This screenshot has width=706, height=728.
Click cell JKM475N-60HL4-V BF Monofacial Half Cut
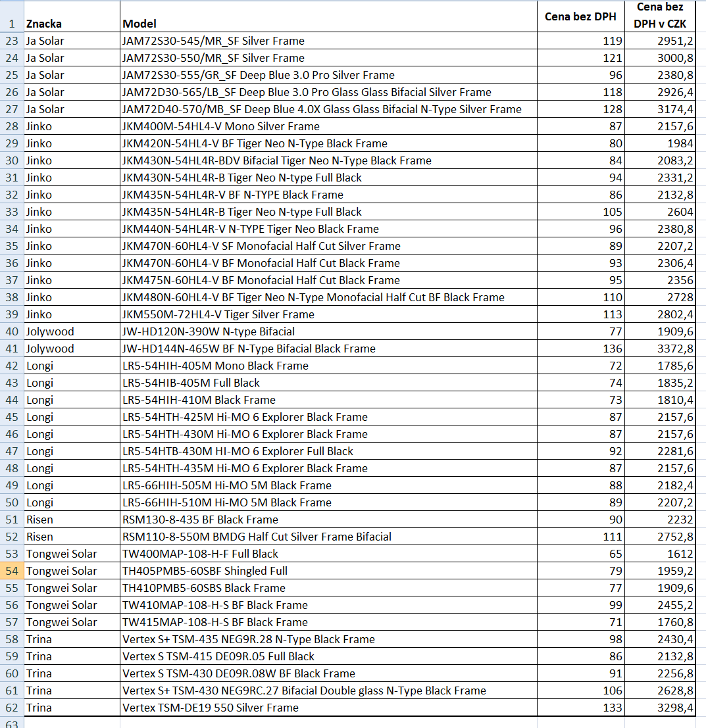tap(328, 280)
